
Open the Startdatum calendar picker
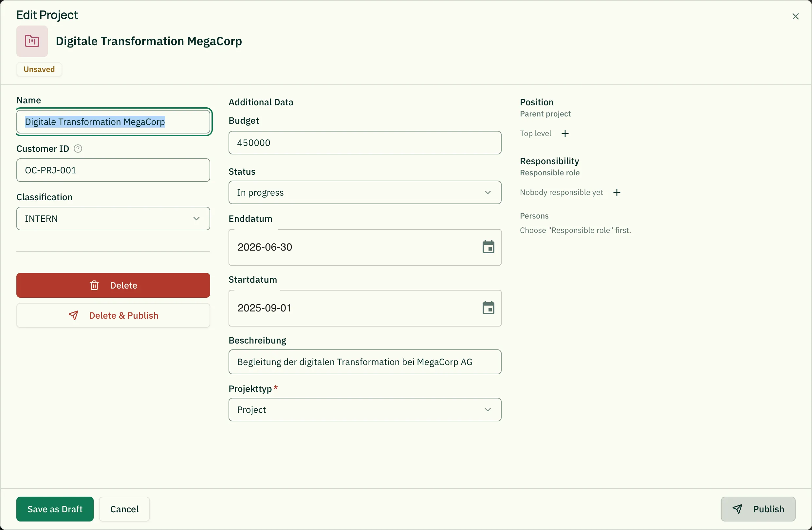(x=488, y=308)
